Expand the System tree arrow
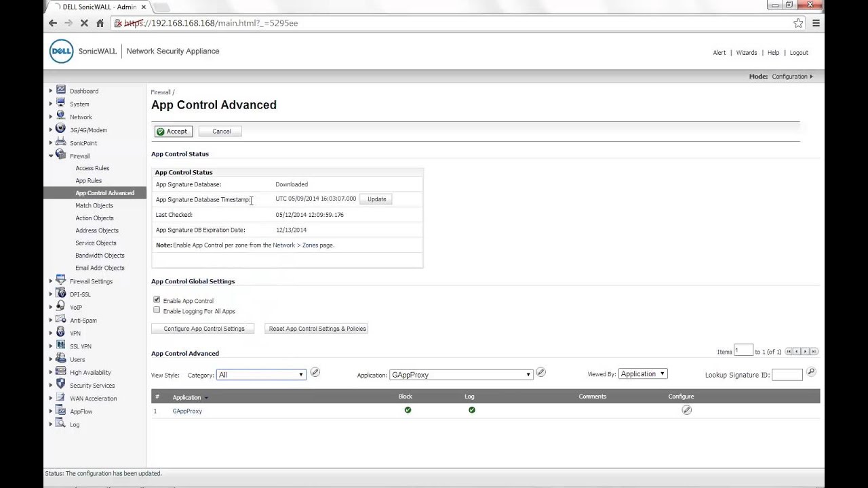 pyautogui.click(x=51, y=104)
